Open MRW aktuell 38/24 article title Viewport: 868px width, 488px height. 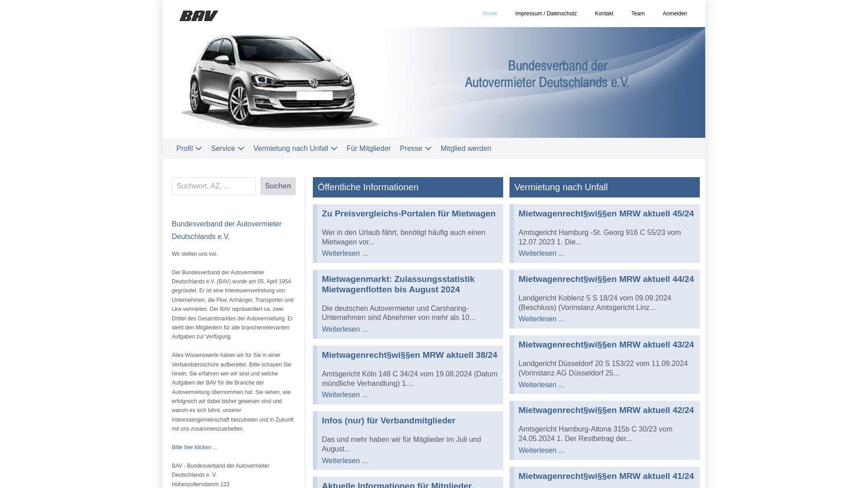410,355
